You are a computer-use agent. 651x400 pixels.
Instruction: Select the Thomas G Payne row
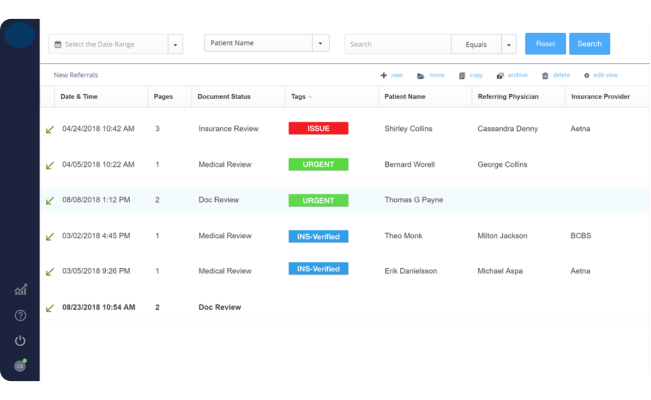pos(345,200)
